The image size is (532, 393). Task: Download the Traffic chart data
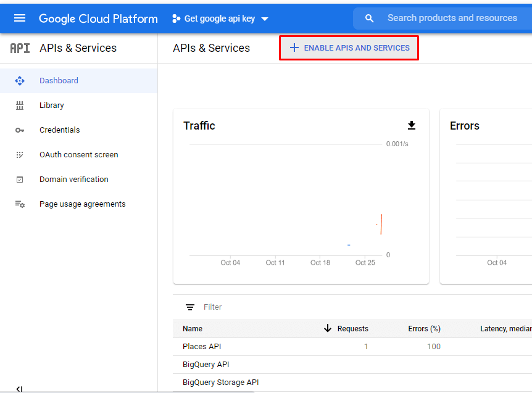412,126
